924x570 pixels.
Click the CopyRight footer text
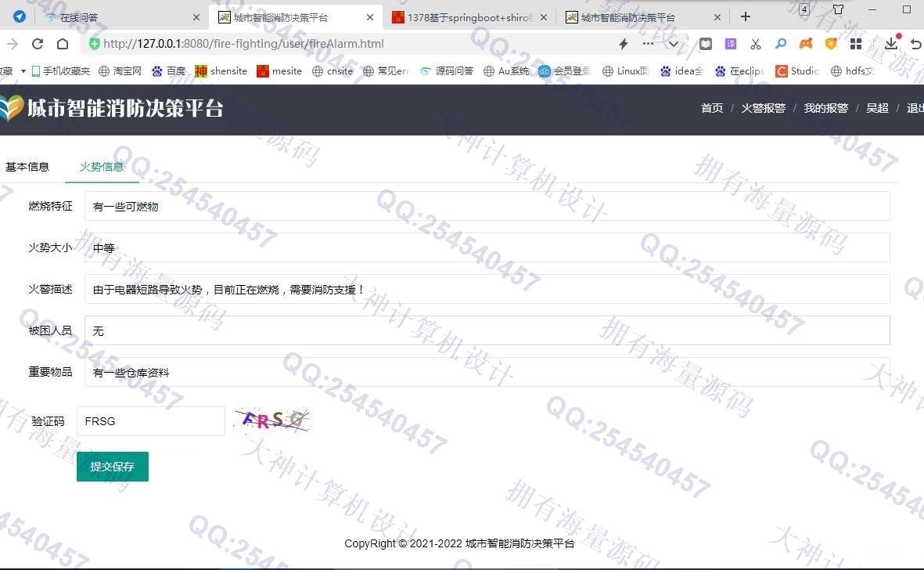tap(459, 543)
